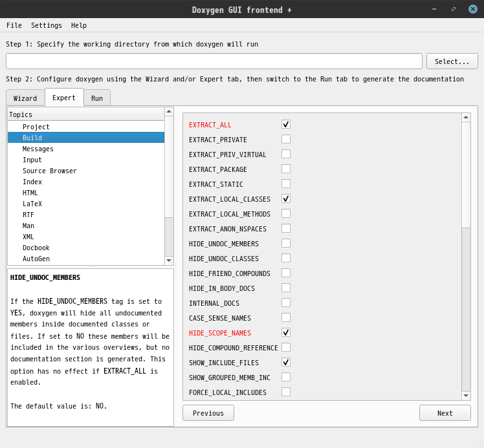Enable HIDE_IN_BODY_DOCS checkbox
Screen dimensions: 484x448
286,288
